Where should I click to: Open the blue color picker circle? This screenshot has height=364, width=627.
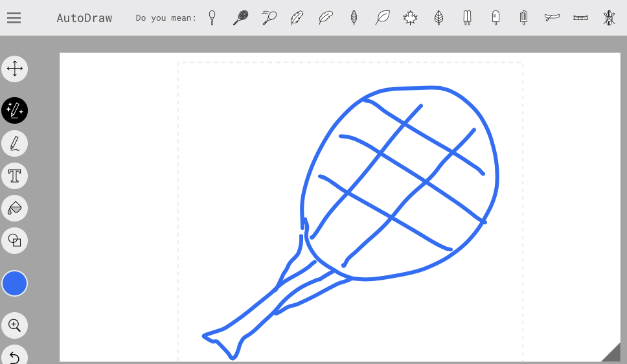pyautogui.click(x=14, y=283)
